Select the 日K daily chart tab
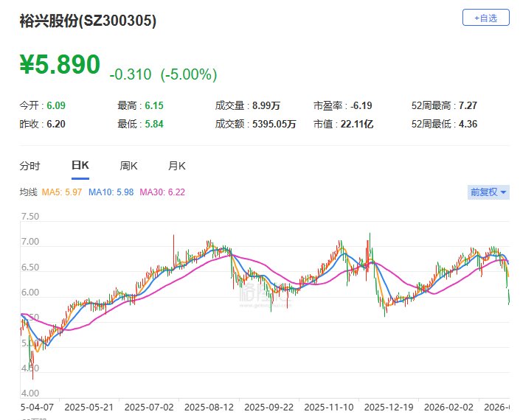Screen dimensions: 520x420 click(x=80, y=166)
